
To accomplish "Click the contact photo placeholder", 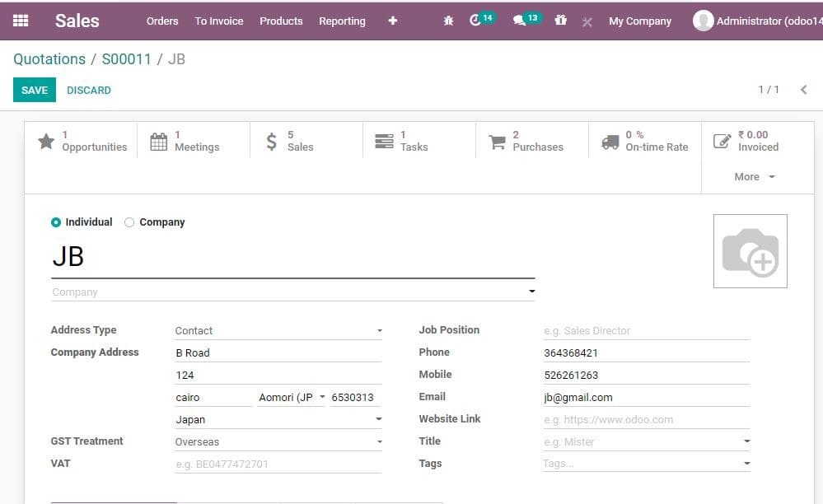I will click(750, 250).
